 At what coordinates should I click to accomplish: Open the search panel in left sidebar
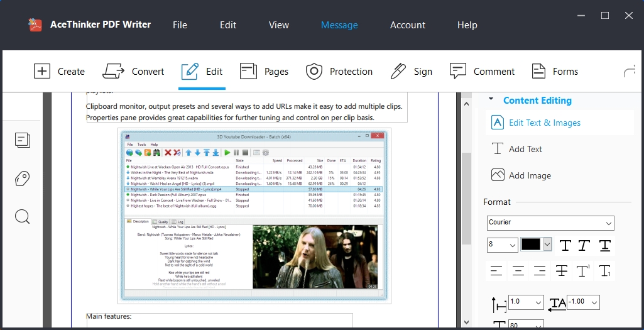tap(23, 216)
